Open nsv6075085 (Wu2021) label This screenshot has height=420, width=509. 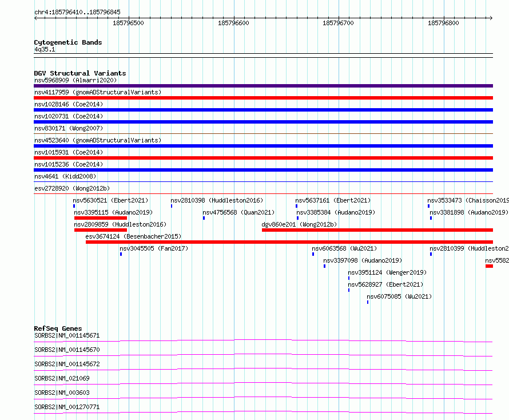399,296
